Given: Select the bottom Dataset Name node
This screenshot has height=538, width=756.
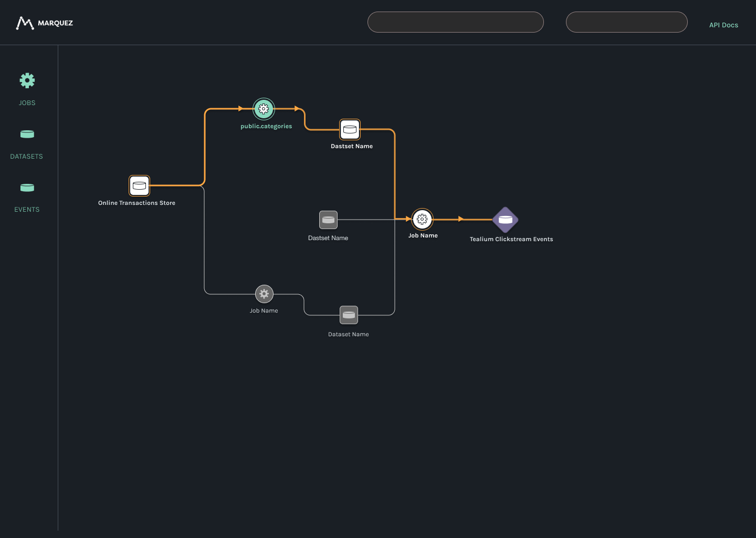Looking at the screenshot, I should pos(349,315).
